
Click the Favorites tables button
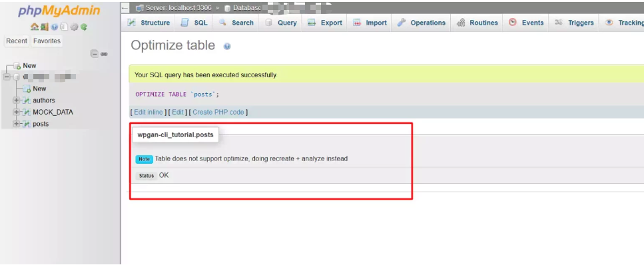[x=47, y=41]
